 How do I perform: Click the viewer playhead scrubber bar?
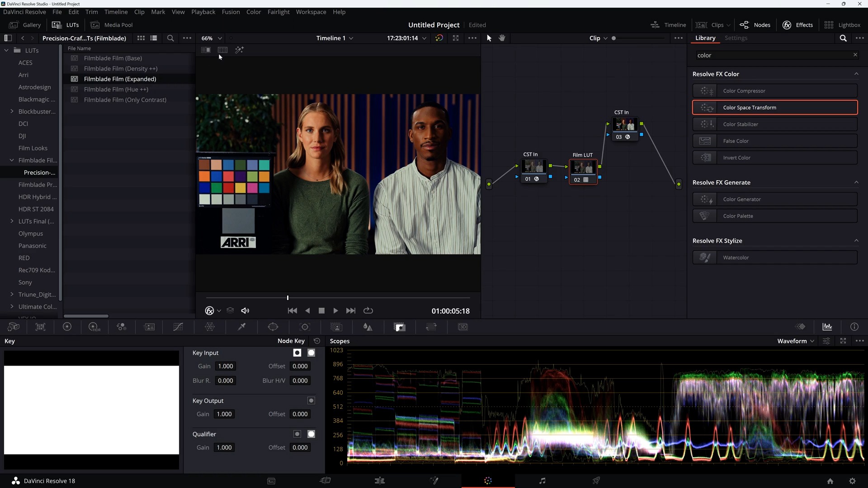(x=338, y=298)
